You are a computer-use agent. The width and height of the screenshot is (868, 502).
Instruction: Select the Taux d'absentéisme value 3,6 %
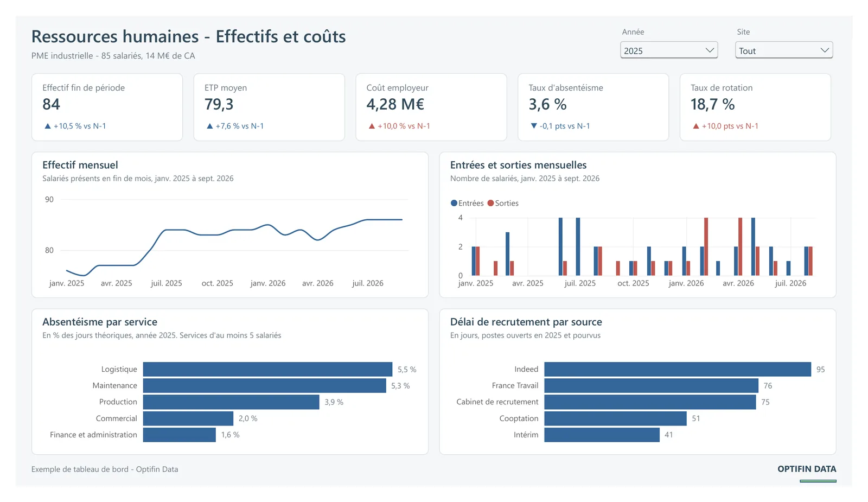[547, 104]
